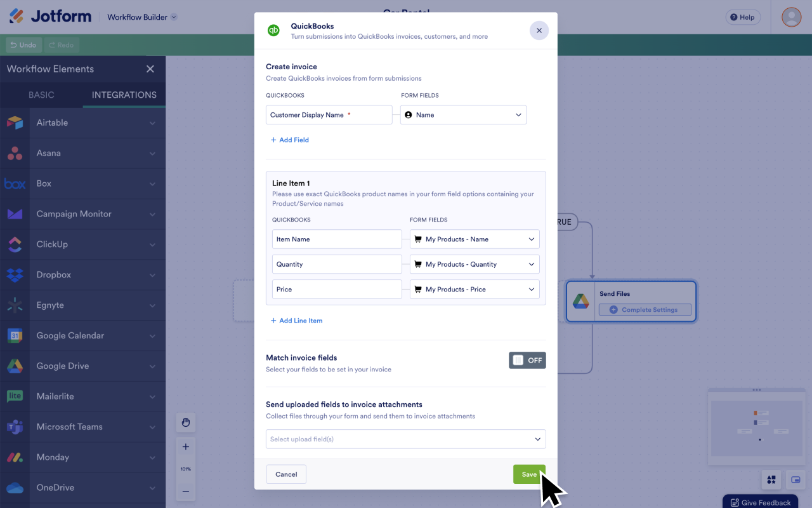Click the Asana integration icon

pos(15,153)
